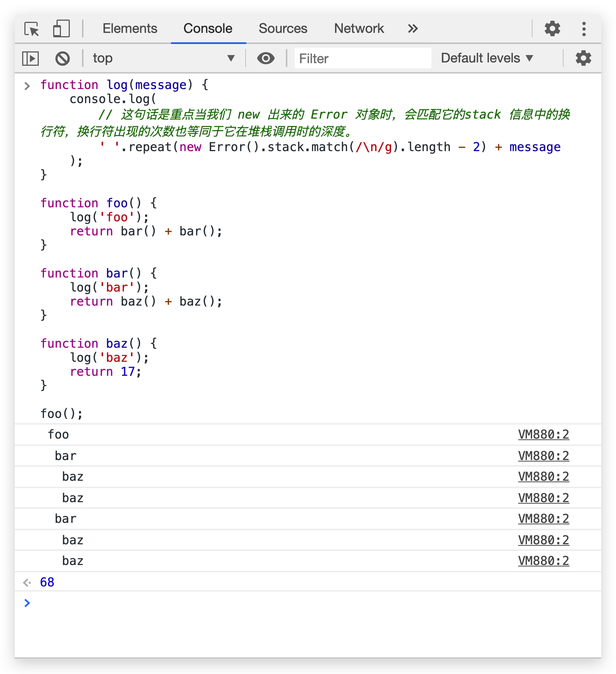The height and width of the screenshot is (674, 616).
Task: Open the Default levels dropdown
Action: [x=487, y=58]
